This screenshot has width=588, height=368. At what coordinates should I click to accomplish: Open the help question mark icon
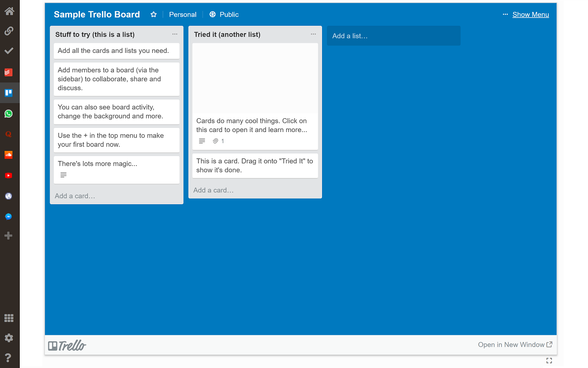[x=9, y=358]
